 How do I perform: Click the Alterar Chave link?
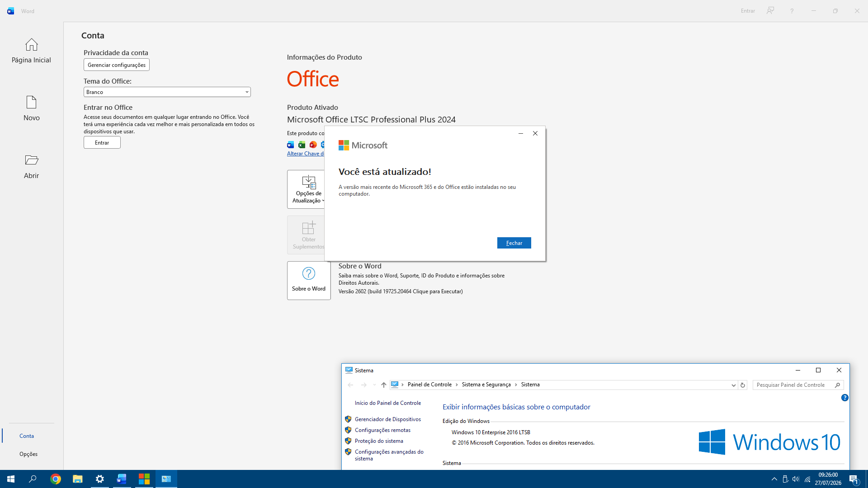tap(306, 154)
